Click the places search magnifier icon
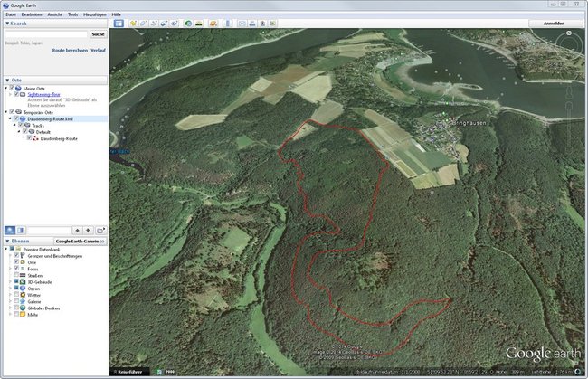Image resolution: width=588 pixels, height=379 pixels. (10, 230)
